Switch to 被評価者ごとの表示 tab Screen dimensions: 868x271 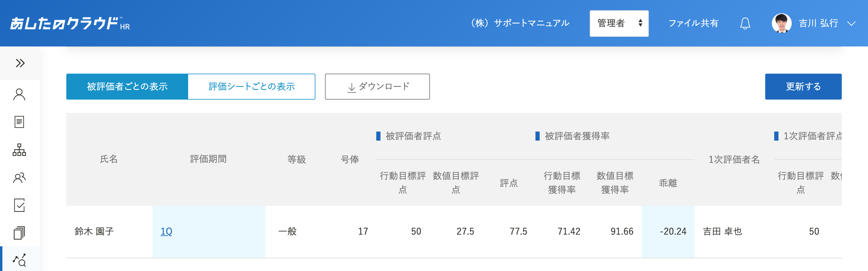[127, 86]
